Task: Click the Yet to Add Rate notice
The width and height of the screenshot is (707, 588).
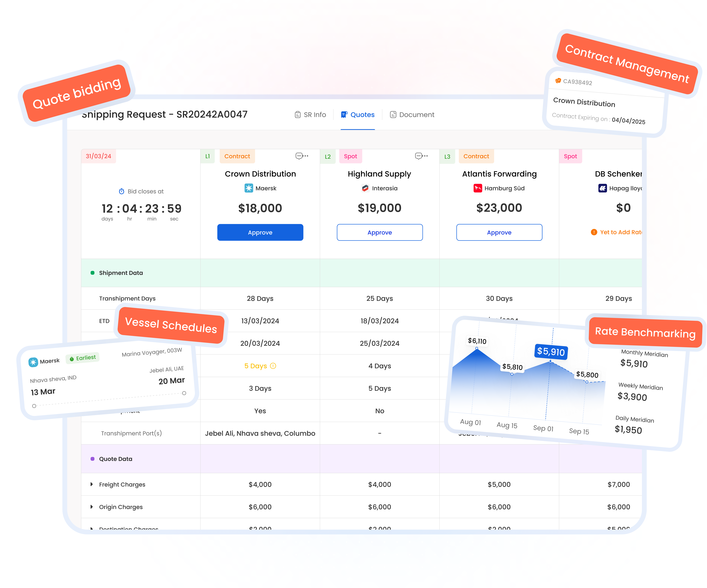Action: [616, 232]
